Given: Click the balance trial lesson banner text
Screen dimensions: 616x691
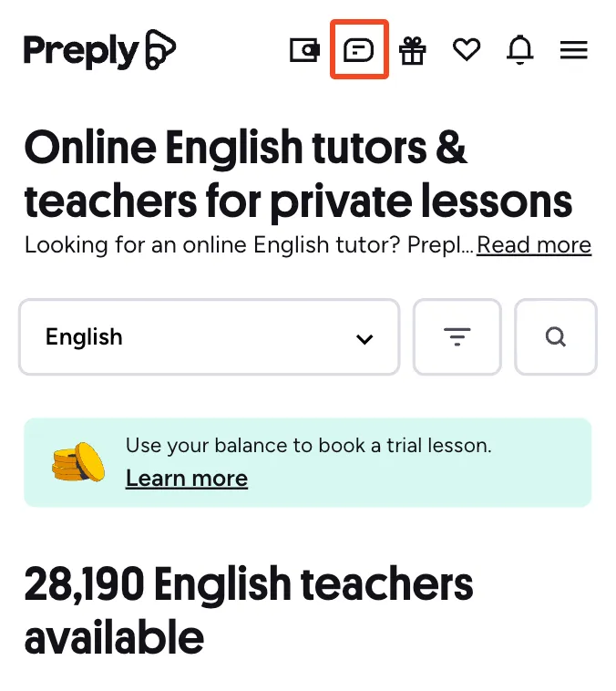Looking at the screenshot, I should (309, 446).
